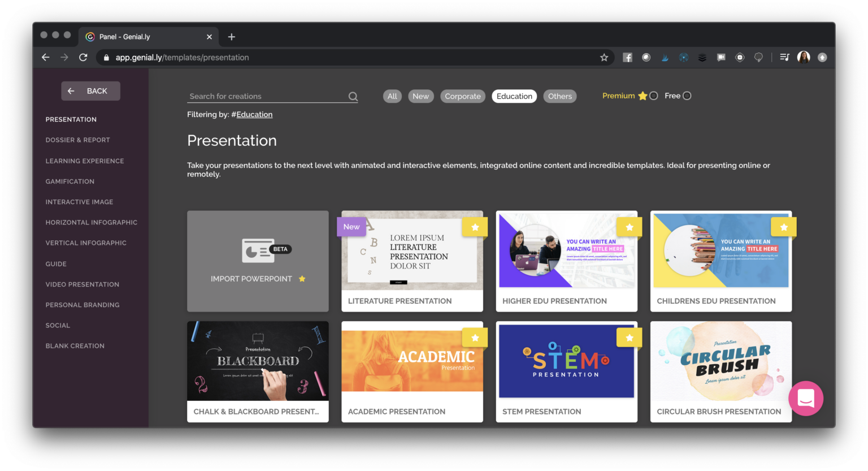Select the Premium radio button
868x471 pixels.
click(653, 96)
